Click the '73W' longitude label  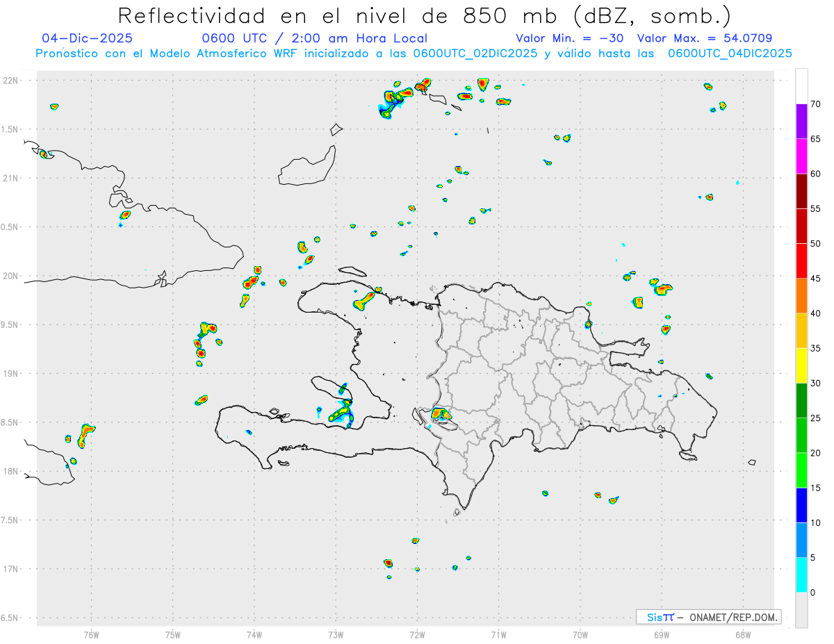pos(336,634)
